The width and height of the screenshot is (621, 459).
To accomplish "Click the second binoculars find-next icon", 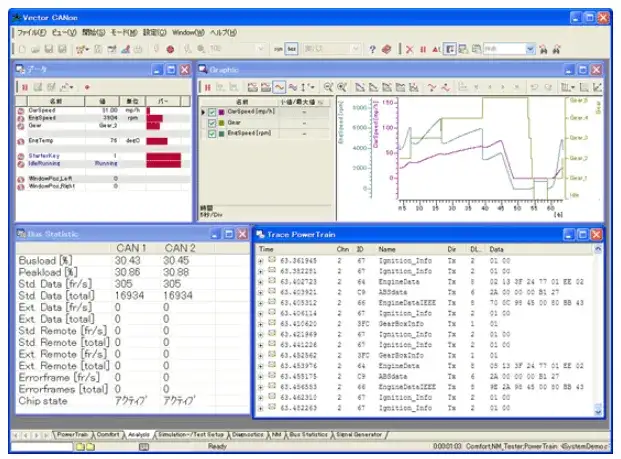I will [557, 50].
